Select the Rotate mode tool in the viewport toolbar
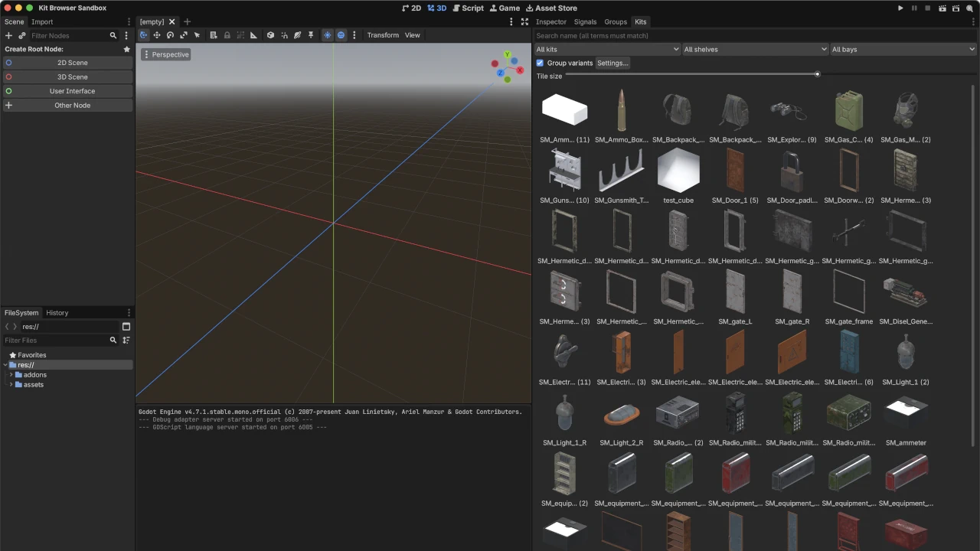The height and width of the screenshot is (551, 980). click(x=170, y=35)
